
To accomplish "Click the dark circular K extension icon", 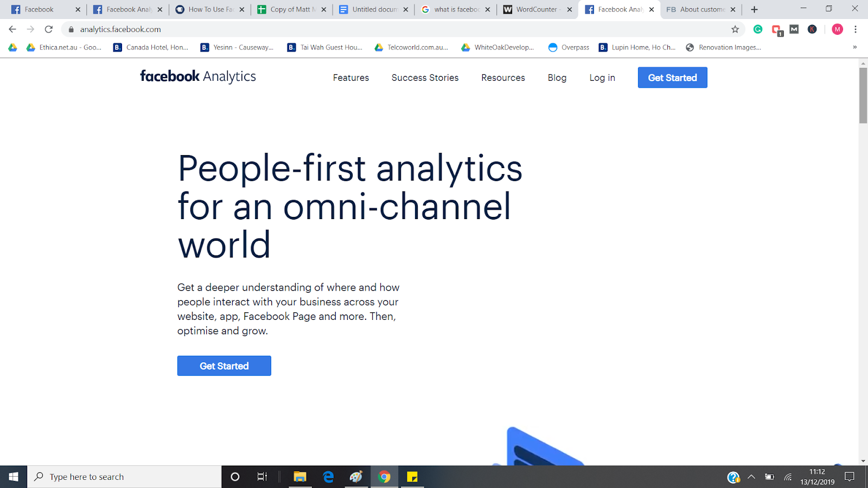I will 812,29.
